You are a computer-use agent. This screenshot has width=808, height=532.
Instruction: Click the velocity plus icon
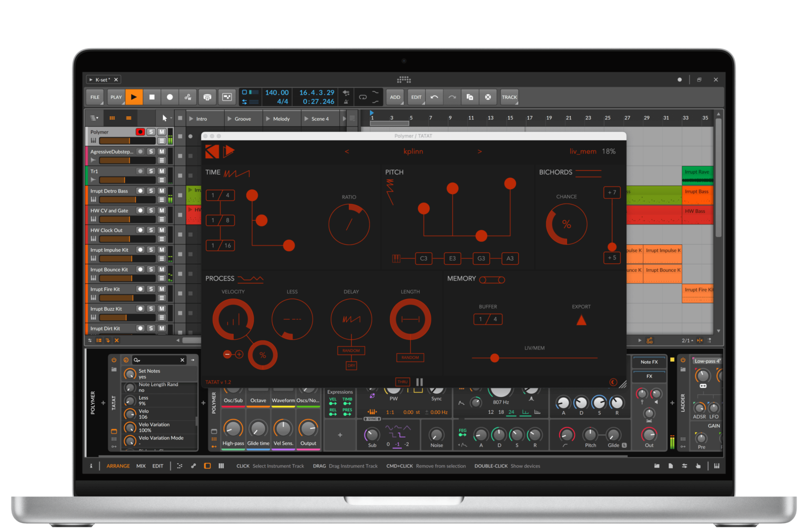tap(239, 354)
